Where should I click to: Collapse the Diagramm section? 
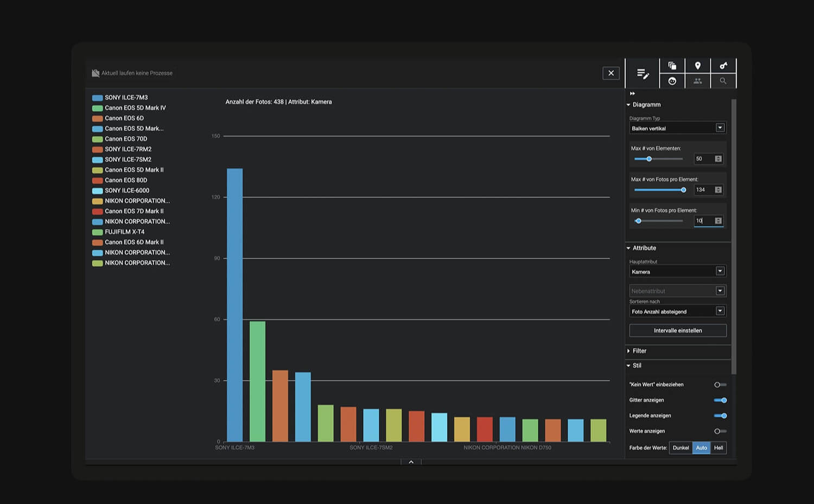(x=644, y=105)
